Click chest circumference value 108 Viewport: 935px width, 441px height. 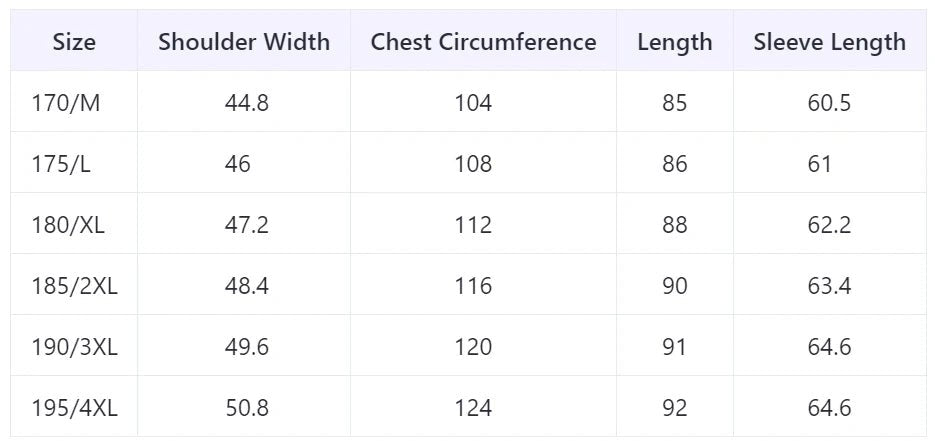tap(473, 164)
